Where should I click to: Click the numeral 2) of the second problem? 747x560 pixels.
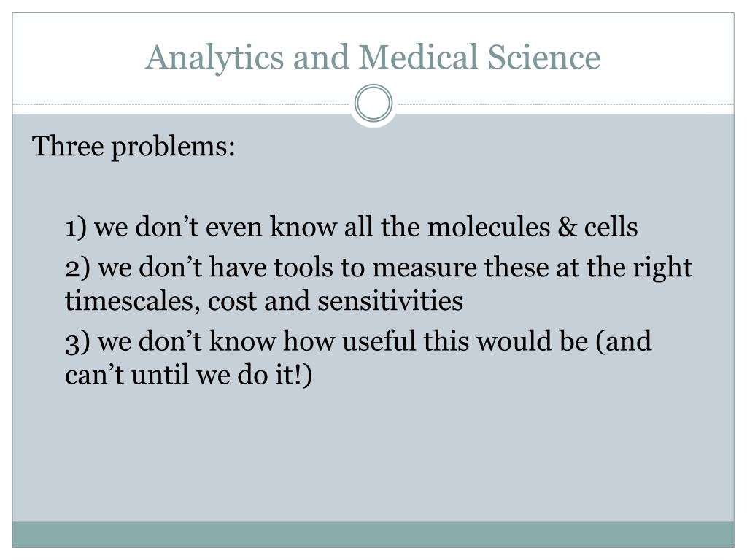(x=77, y=268)
